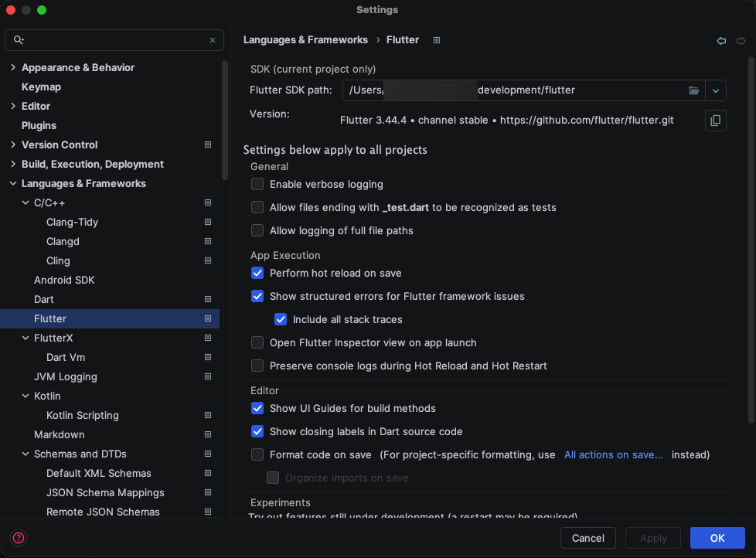Uncheck Include all stack traces

[x=281, y=319]
